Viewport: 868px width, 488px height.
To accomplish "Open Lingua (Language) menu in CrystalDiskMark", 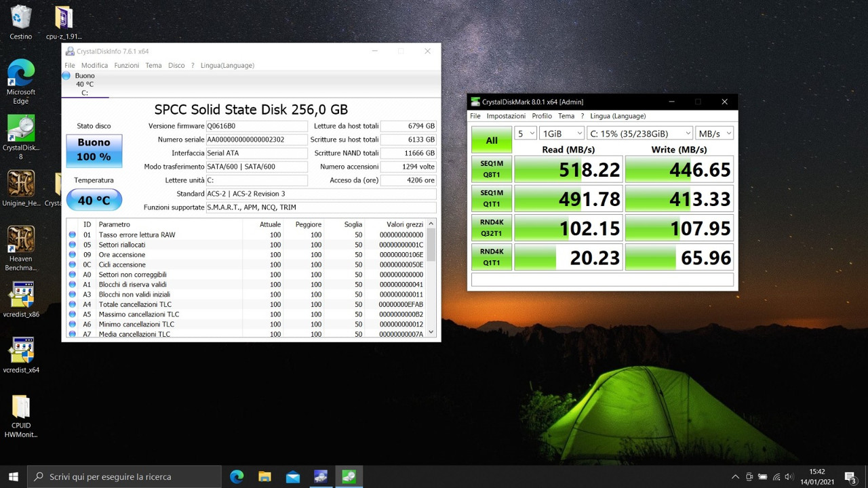I will tap(618, 116).
